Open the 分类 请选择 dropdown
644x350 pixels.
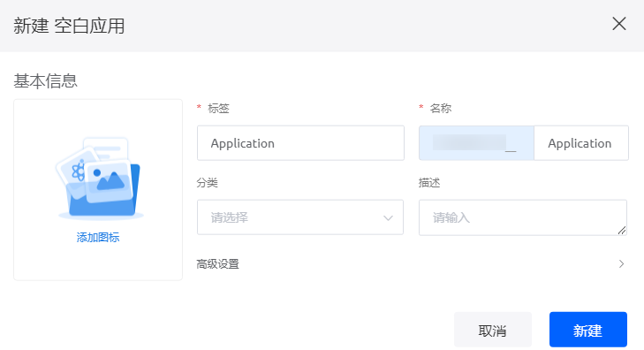click(x=300, y=217)
